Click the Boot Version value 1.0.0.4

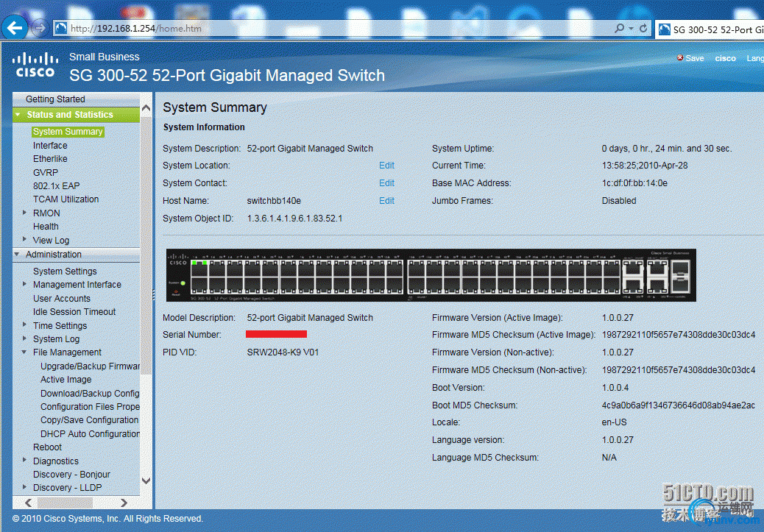[615, 388]
